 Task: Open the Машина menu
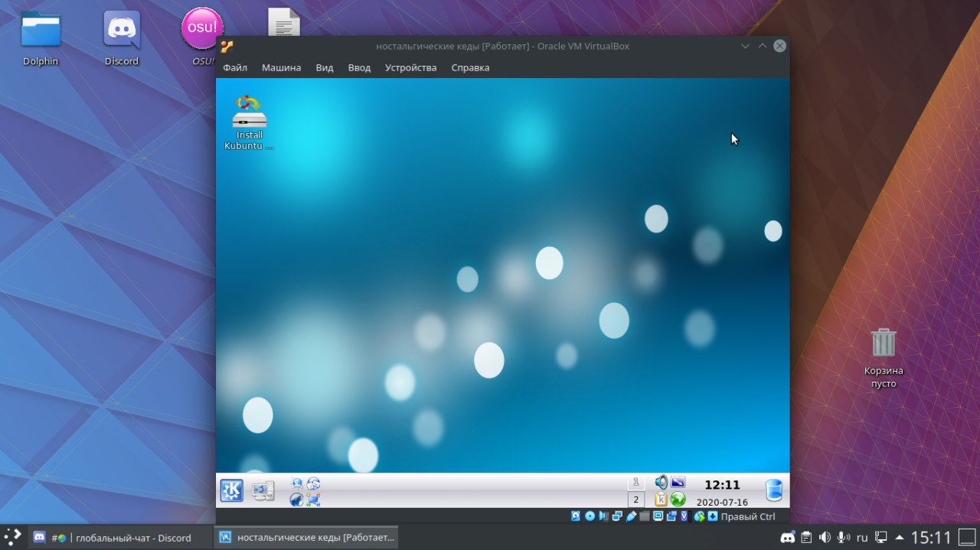point(281,67)
